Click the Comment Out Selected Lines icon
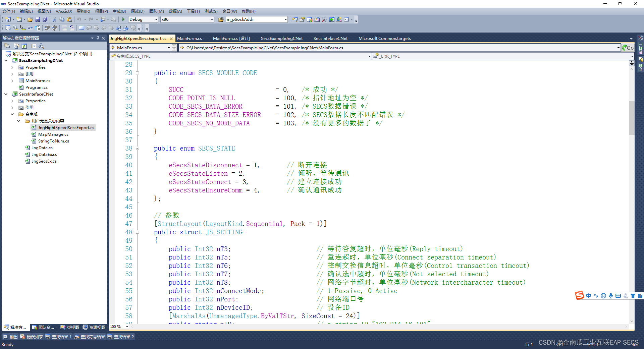This screenshot has height=349, width=644. coord(64,28)
